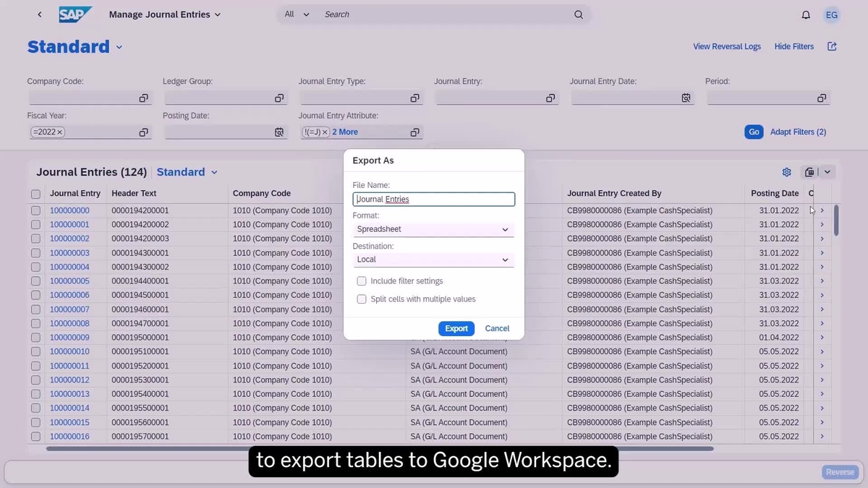Click the share icon next to Hide Filters

pos(831,46)
